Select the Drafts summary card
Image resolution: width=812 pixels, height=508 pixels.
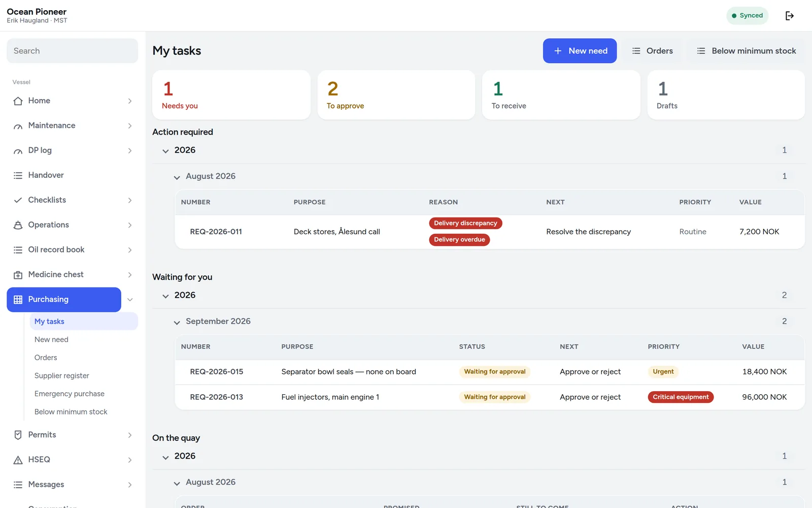[x=726, y=95]
